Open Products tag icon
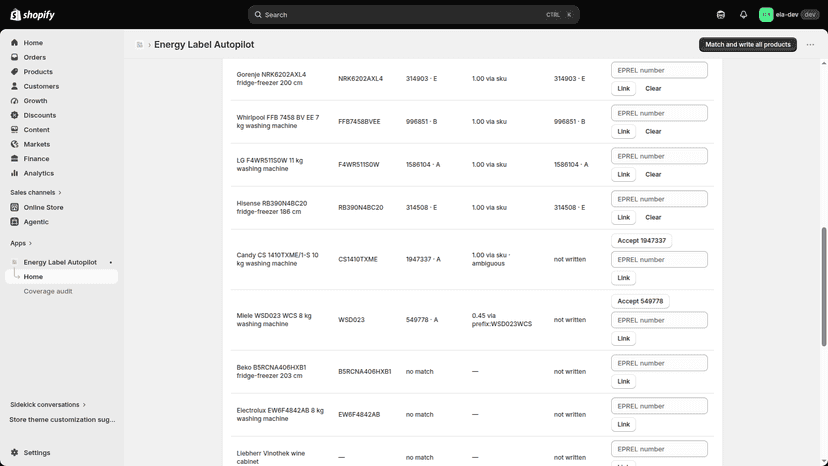 pyautogui.click(x=14, y=72)
